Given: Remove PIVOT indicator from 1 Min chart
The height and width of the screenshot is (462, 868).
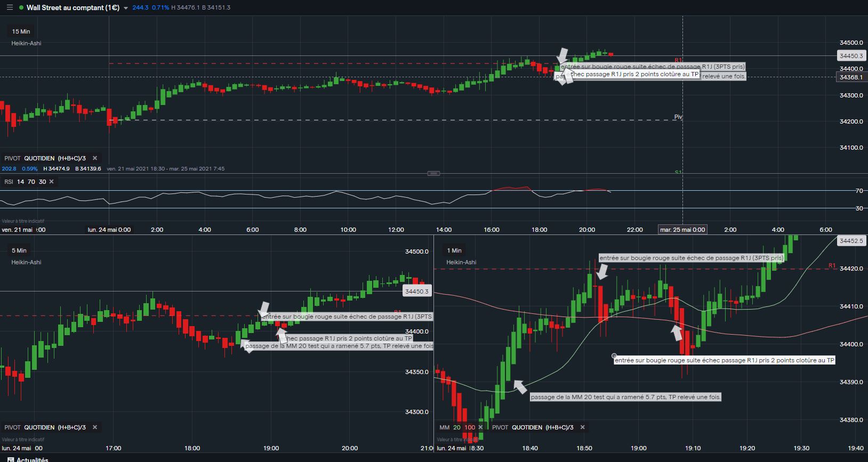Looking at the screenshot, I should [x=583, y=427].
